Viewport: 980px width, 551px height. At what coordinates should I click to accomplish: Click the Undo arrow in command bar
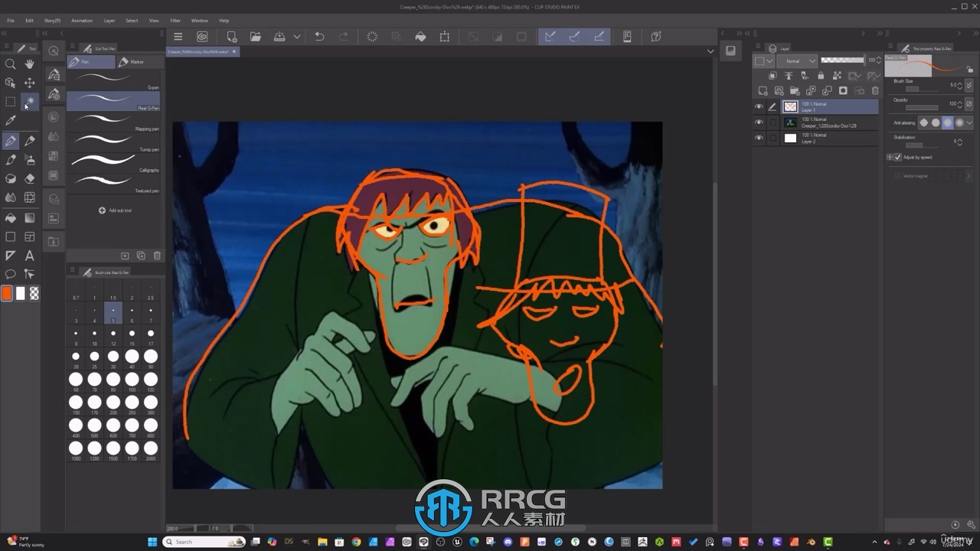click(x=319, y=37)
